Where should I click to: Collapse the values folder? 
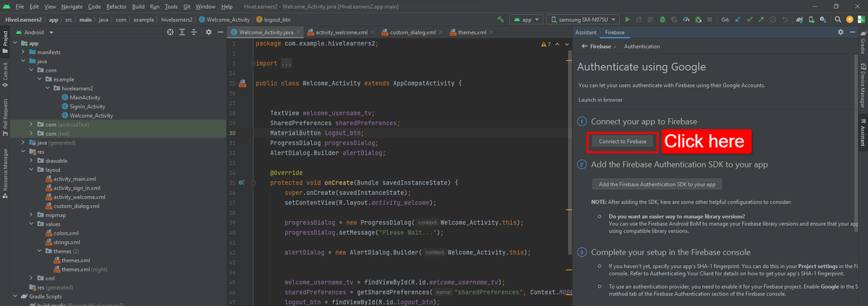point(32,224)
